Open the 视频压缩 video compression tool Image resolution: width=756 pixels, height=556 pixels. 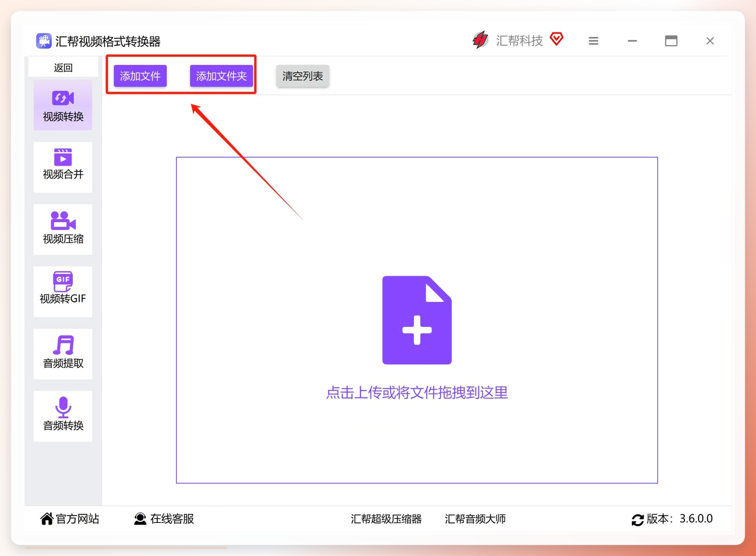[x=63, y=229]
